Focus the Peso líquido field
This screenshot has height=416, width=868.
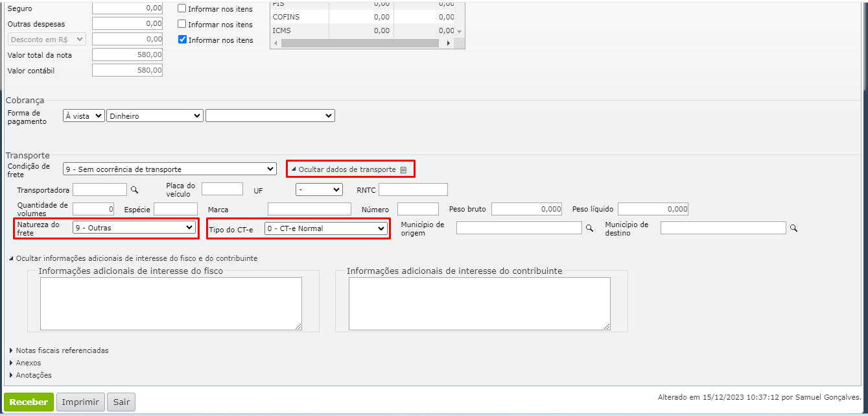point(653,209)
